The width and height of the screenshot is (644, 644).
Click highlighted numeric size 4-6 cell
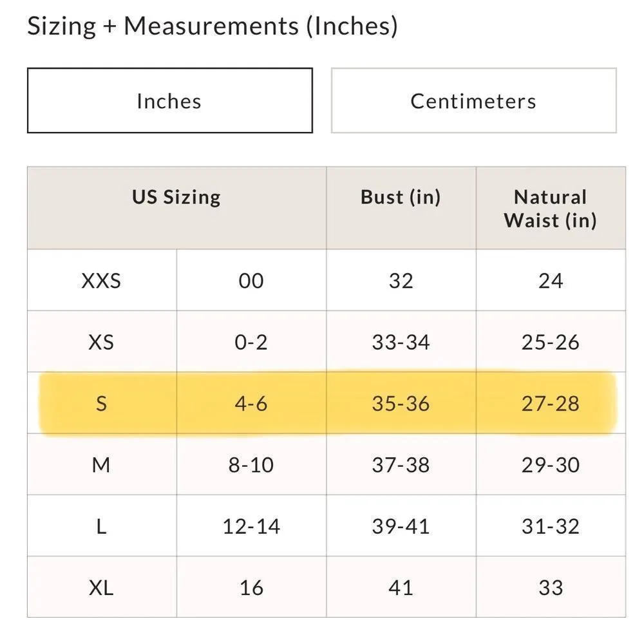click(x=251, y=404)
